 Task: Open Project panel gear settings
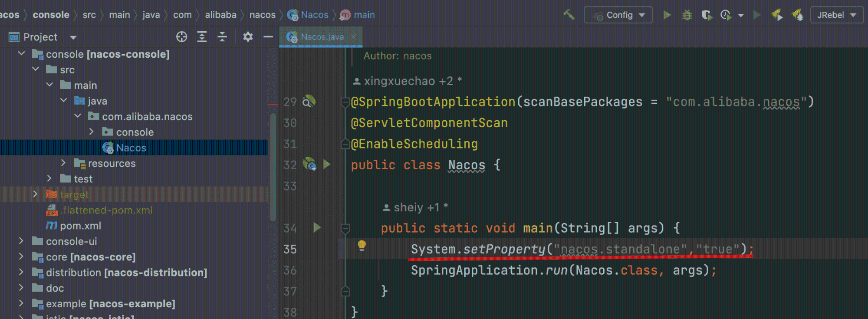tap(248, 37)
